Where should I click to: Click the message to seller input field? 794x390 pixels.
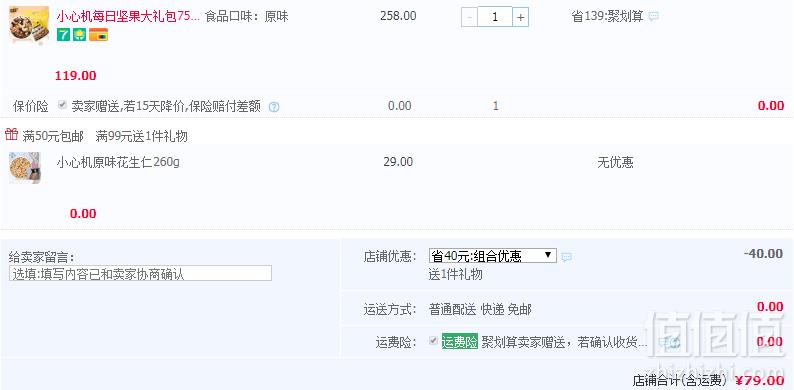(x=140, y=274)
